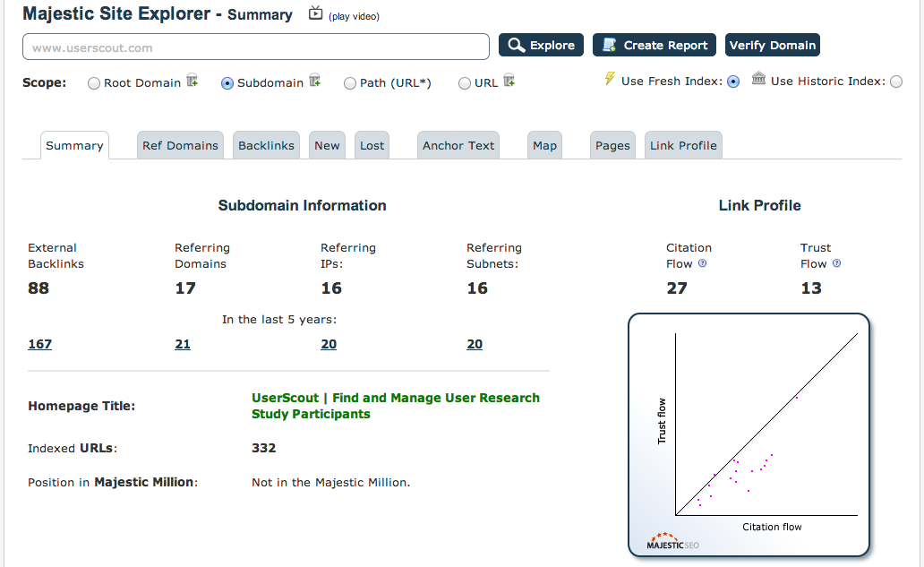Enable Use Historic Index radio option

pos(896,82)
